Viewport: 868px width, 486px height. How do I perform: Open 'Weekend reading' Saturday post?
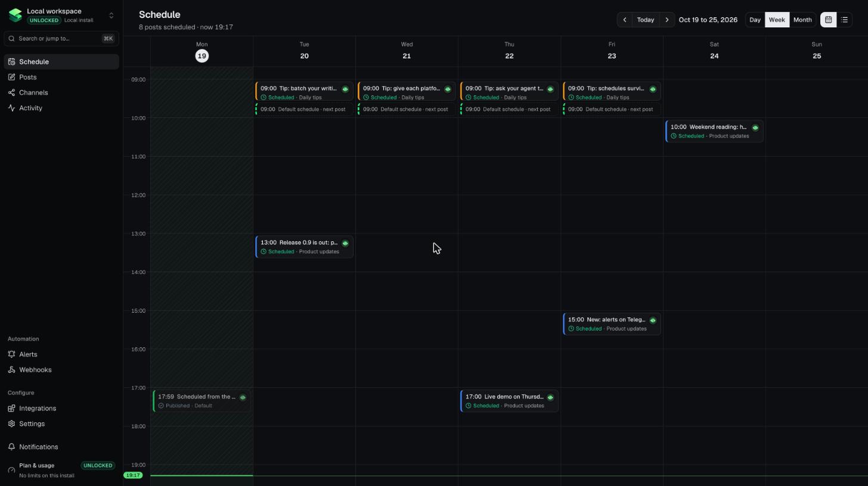pyautogui.click(x=715, y=131)
